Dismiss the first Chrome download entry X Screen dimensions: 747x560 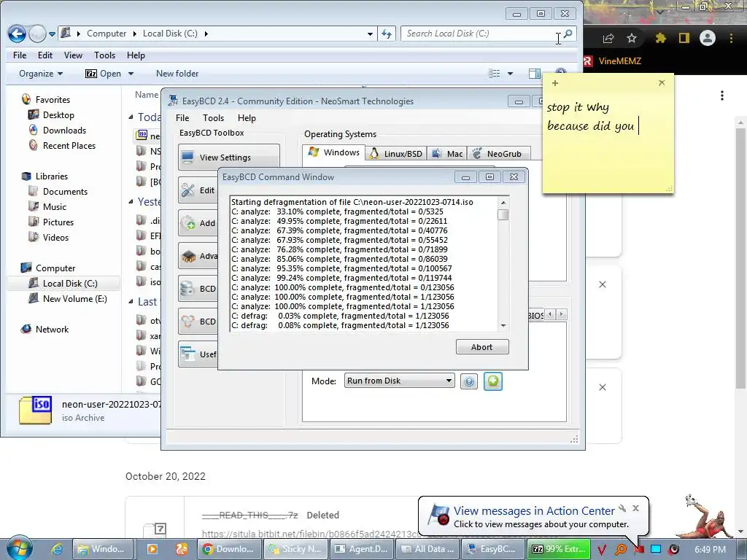[x=603, y=285]
